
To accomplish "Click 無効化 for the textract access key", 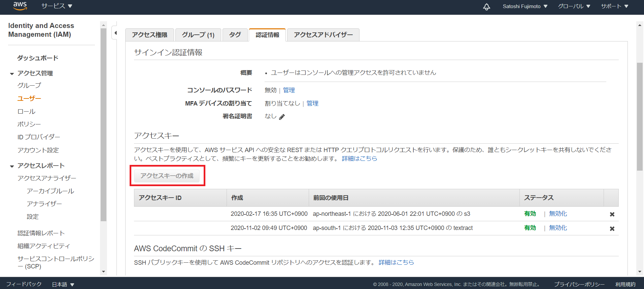I will pyautogui.click(x=558, y=228).
